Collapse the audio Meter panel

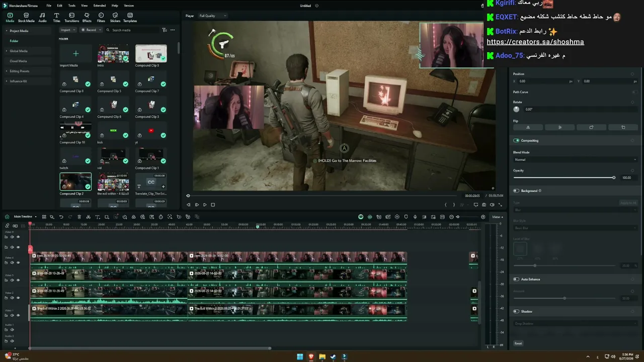[x=498, y=217]
